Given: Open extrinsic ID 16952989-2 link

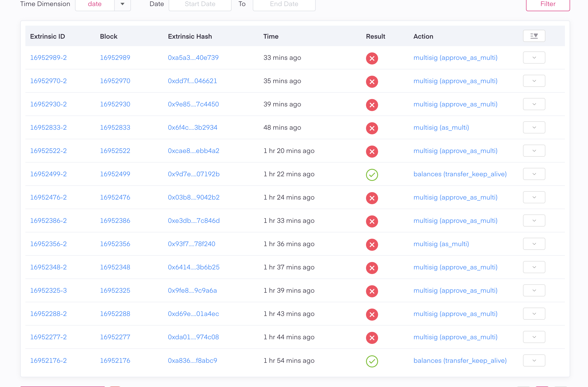Looking at the screenshot, I should [x=48, y=58].
